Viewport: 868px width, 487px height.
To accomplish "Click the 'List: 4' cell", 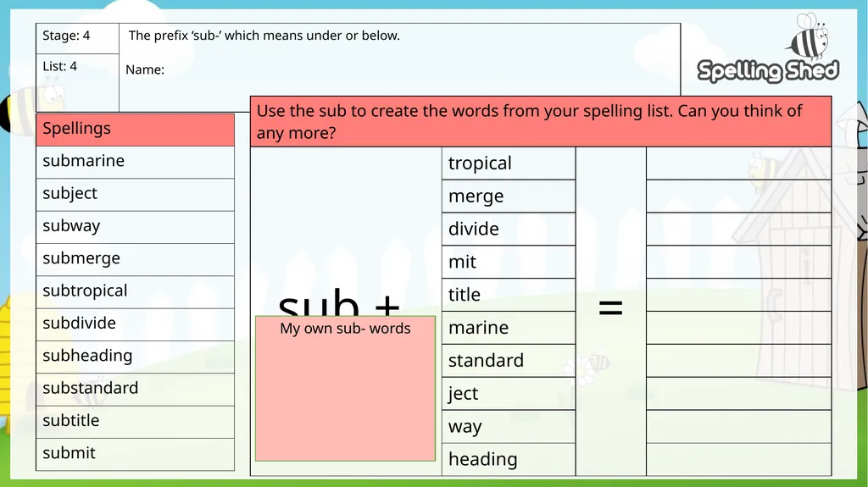I will click(x=77, y=82).
